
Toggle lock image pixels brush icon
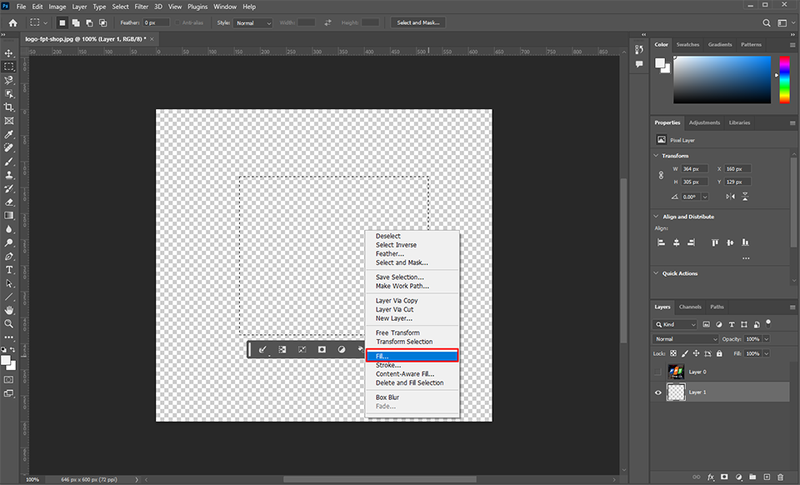(685, 353)
